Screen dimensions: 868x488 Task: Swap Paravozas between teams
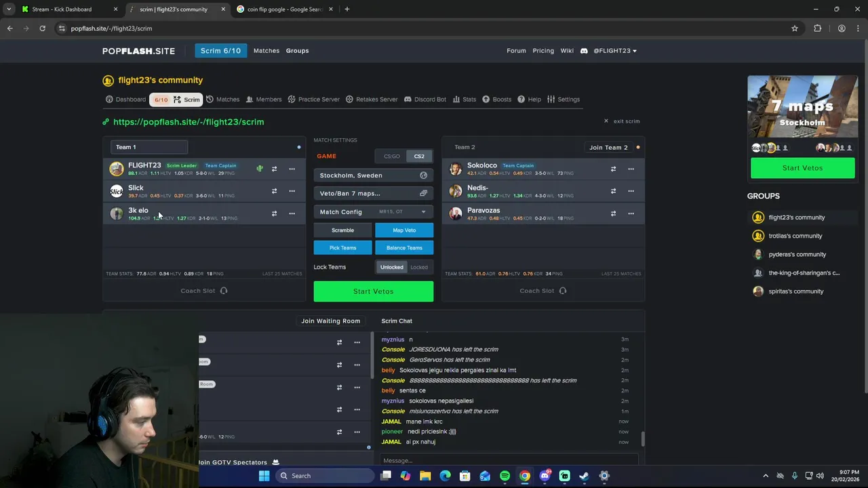click(x=613, y=213)
